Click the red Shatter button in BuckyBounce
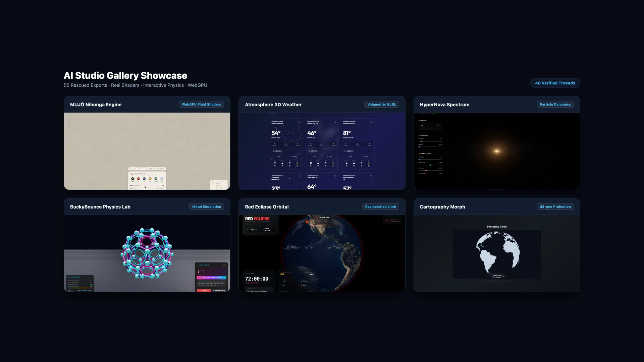 [204, 290]
